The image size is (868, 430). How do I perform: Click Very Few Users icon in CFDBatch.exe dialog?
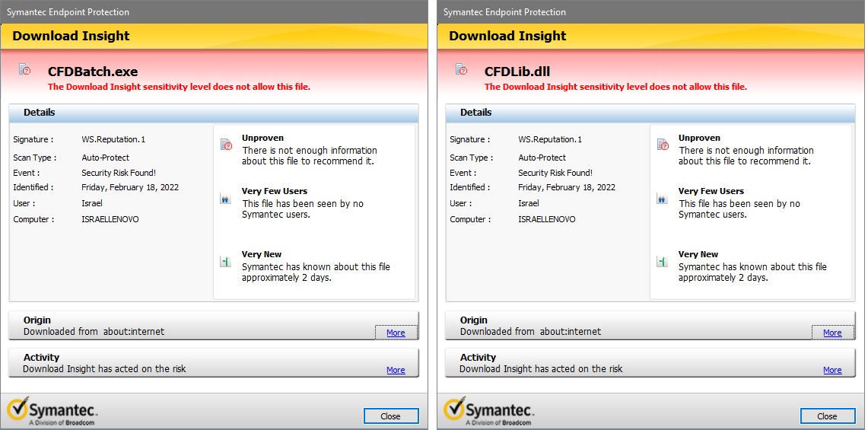coord(225,199)
